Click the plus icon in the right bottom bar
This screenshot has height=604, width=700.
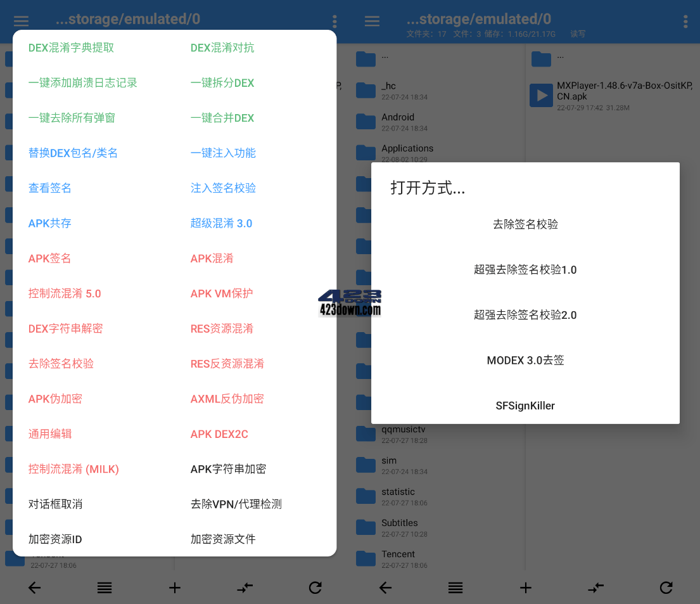pyautogui.click(x=525, y=588)
